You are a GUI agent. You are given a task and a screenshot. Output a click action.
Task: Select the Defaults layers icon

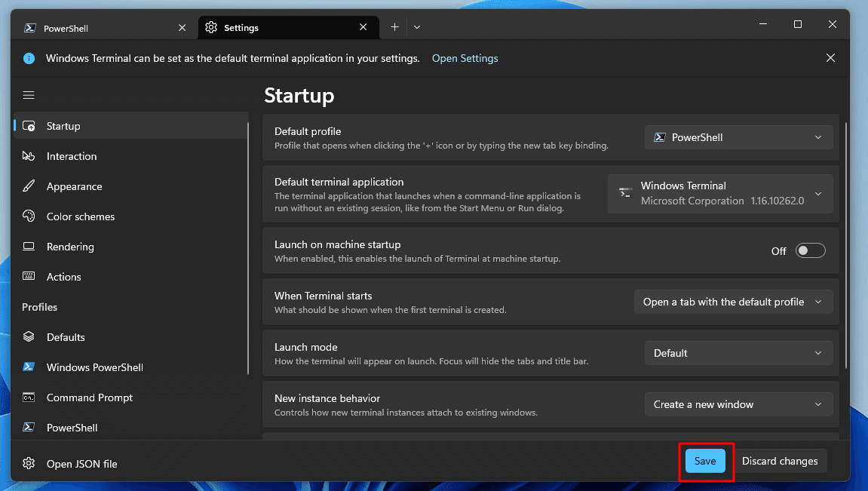(29, 336)
